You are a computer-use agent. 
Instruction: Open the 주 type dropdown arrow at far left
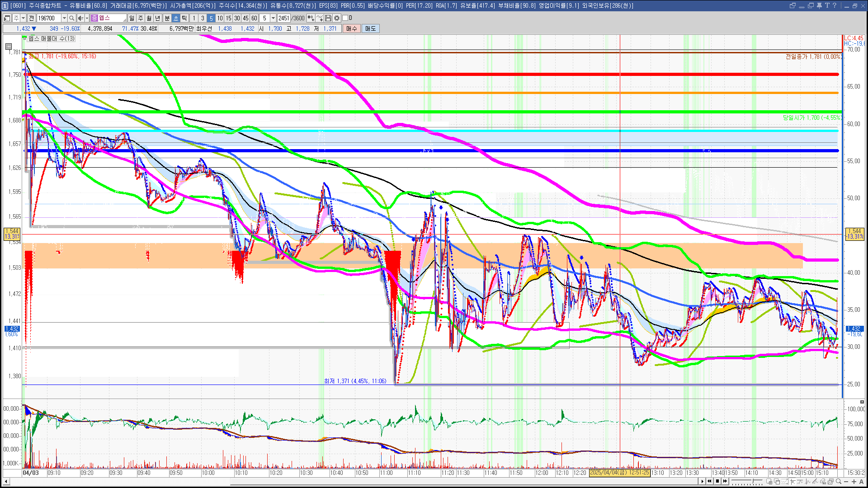coord(23,18)
